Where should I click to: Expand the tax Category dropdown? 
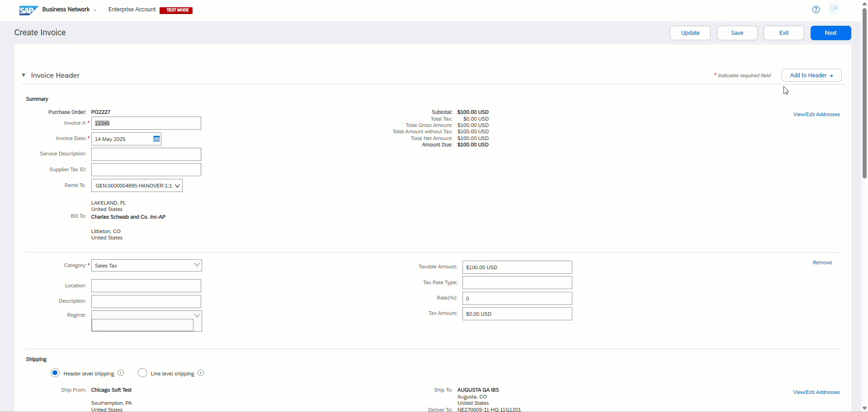pos(197,265)
